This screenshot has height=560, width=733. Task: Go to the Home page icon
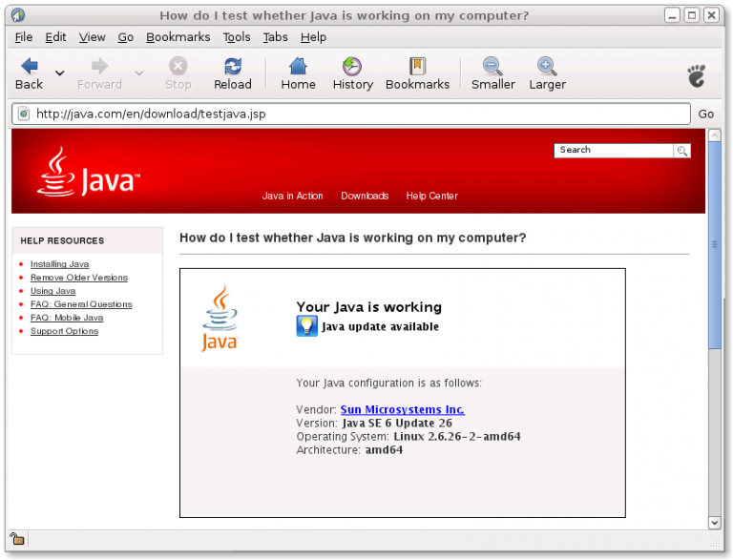298,67
